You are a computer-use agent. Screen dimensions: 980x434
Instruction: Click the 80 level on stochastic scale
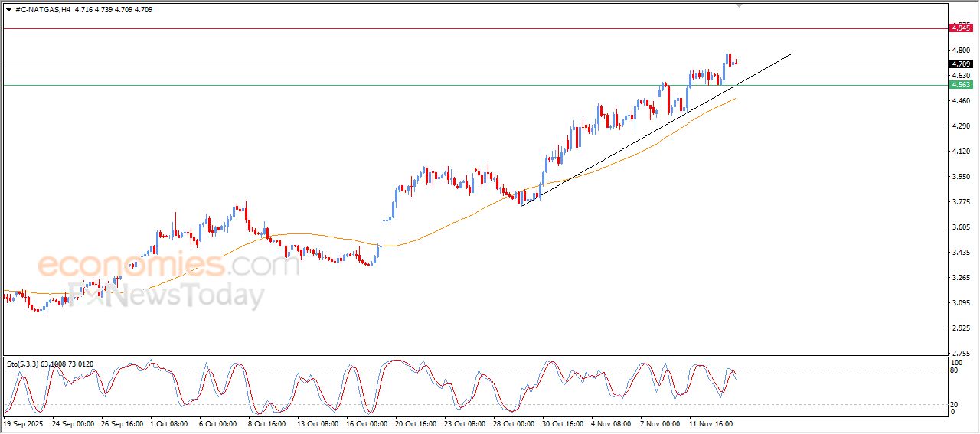click(x=954, y=370)
